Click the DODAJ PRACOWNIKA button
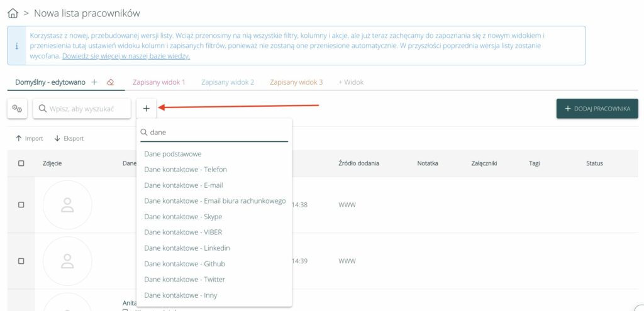Viewport: 644px width, 311px height. [597, 109]
